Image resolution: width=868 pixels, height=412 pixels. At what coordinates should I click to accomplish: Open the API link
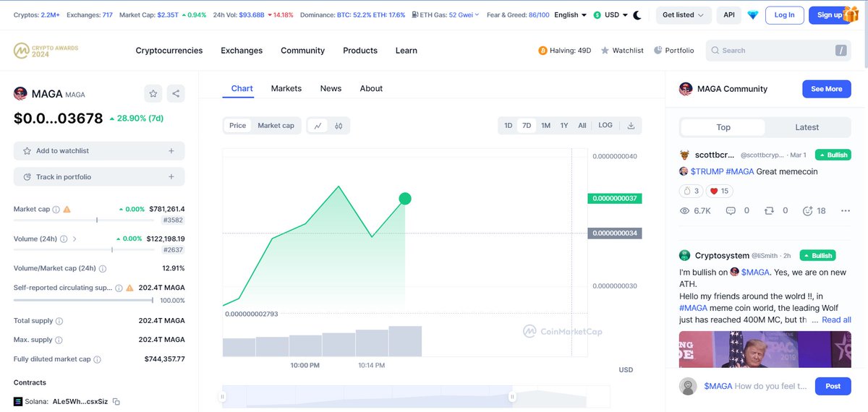coord(728,14)
